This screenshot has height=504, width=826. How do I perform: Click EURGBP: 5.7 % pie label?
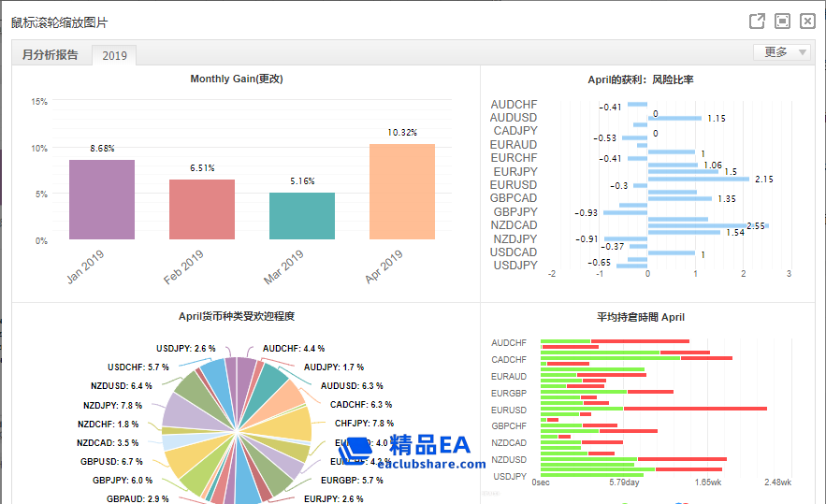(352, 481)
